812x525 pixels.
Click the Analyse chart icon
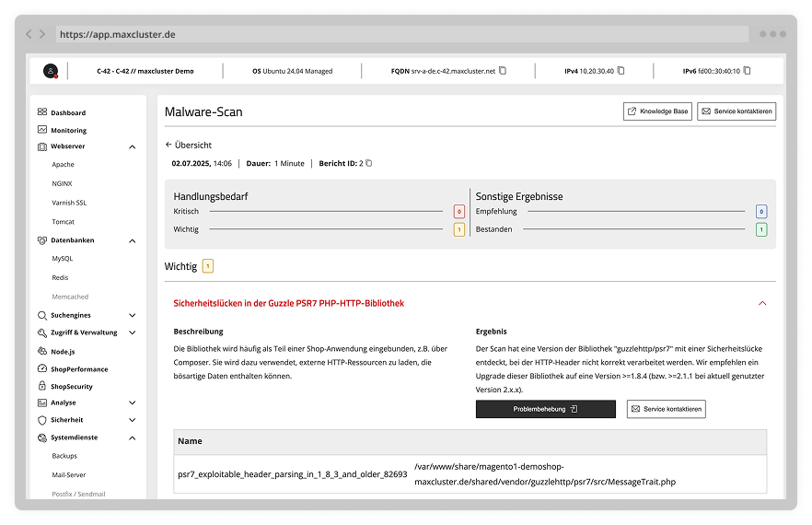click(42, 402)
